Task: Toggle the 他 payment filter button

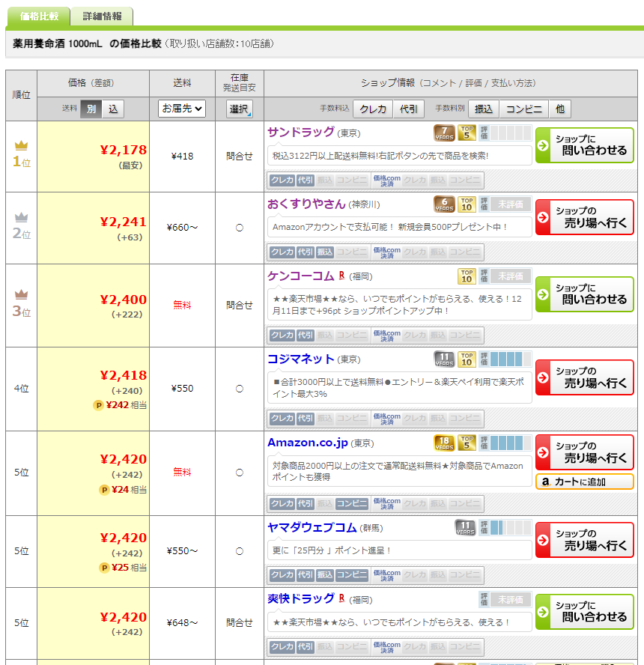Action: (560, 109)
